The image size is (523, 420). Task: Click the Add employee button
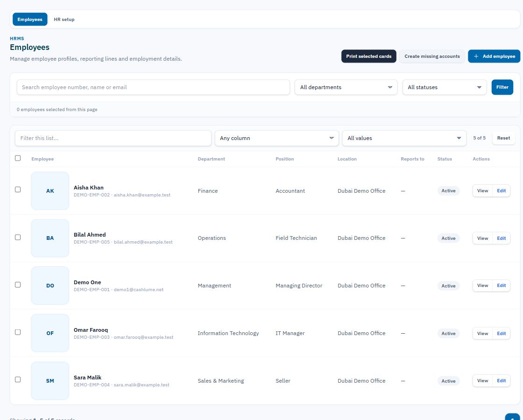coord(494,56)
